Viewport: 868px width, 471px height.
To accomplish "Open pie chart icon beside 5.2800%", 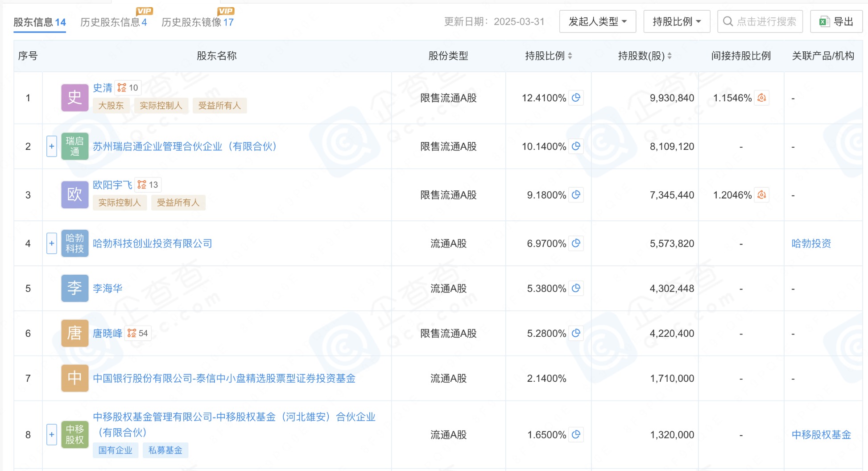I will (576, 333).
